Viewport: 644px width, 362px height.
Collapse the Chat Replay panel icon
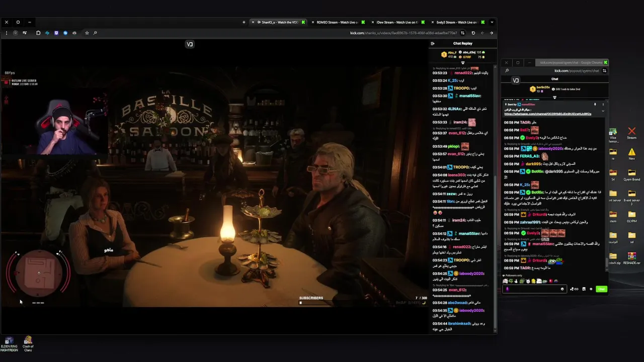(432, 43)
